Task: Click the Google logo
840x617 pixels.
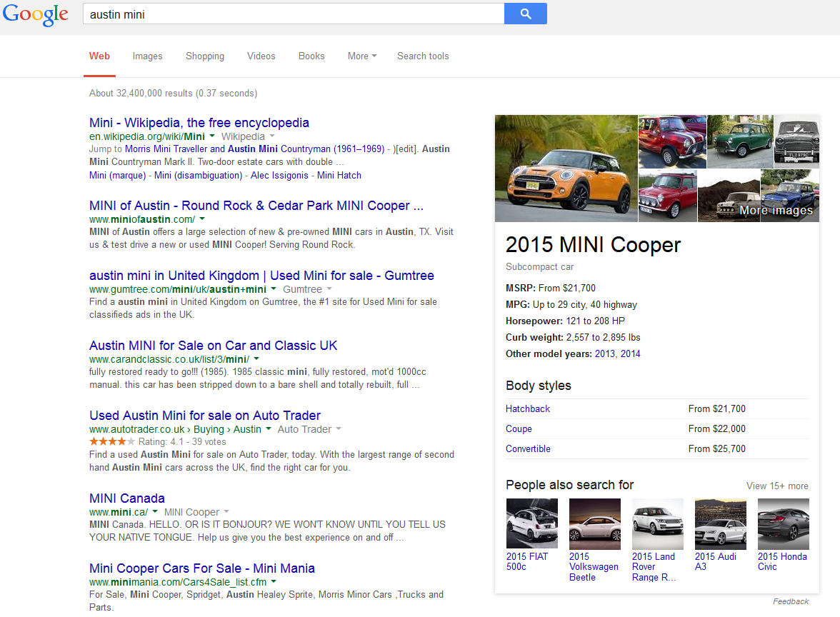Action: click(36, 14)
